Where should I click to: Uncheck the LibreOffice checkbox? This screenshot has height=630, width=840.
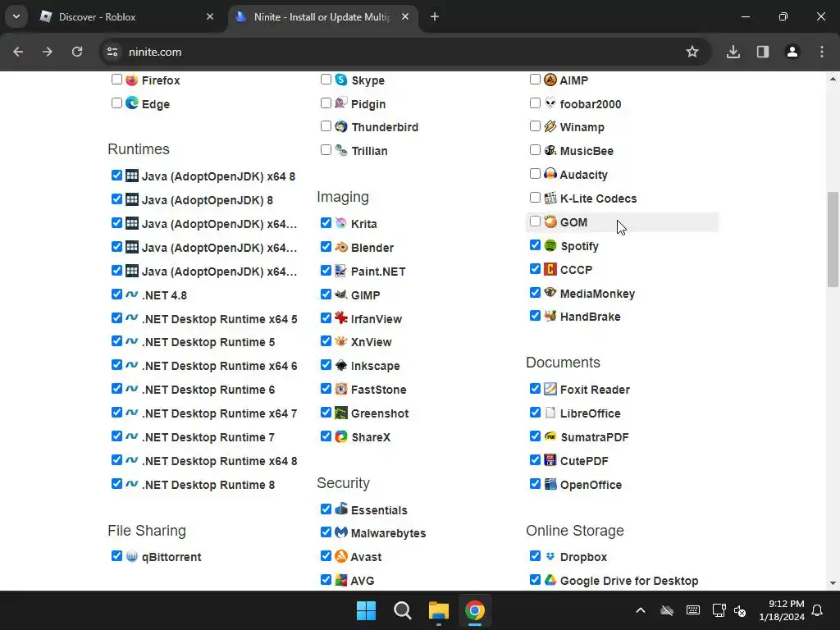[x=535, y=413]
